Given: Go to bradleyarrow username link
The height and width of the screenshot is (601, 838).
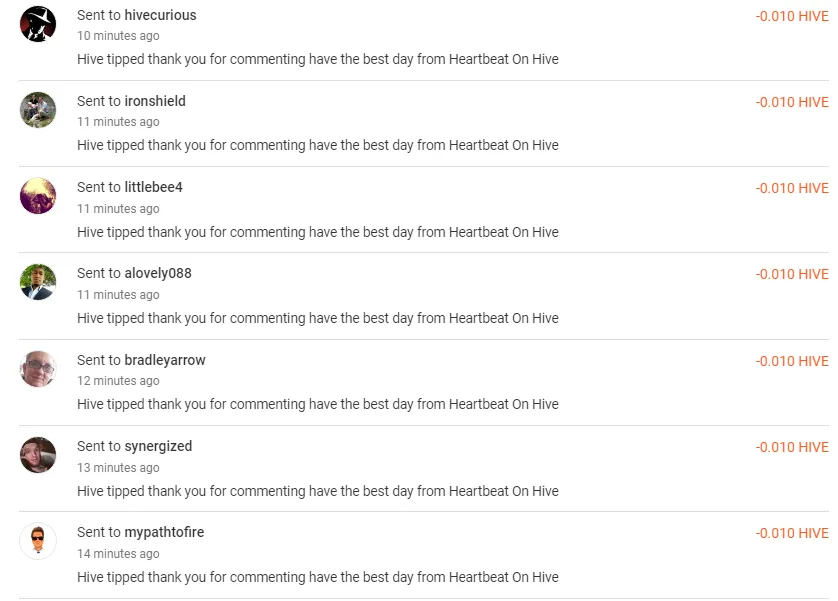Looking at the screenshot, I should tap(165, 360).
